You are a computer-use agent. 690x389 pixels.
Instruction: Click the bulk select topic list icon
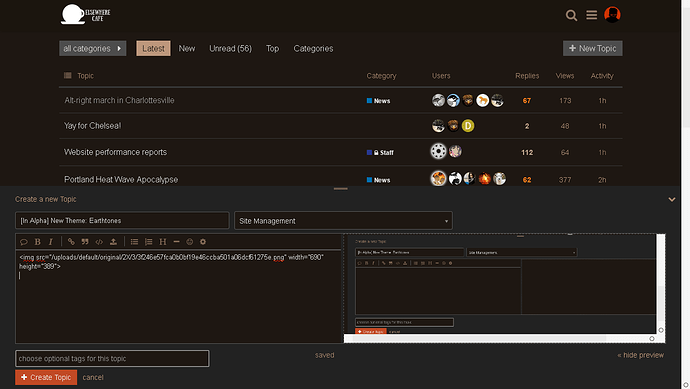point(67,76)
